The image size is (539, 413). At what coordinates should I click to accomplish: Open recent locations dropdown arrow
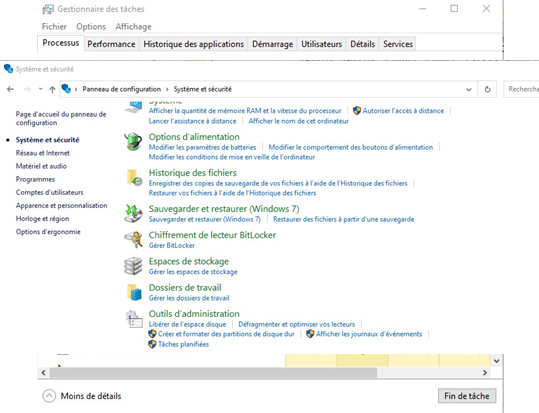(x=41, y=89)
